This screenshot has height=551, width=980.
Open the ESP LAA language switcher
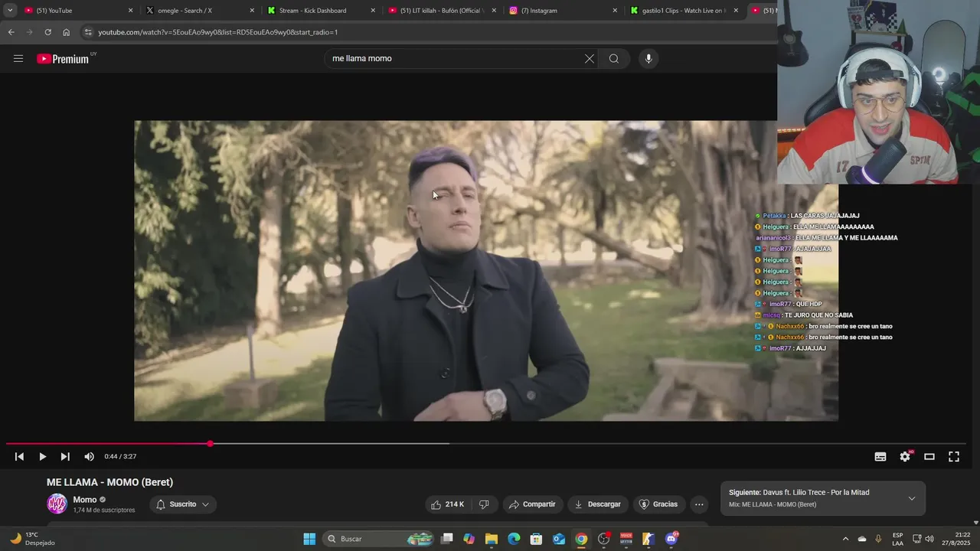[x=897, y=539]
